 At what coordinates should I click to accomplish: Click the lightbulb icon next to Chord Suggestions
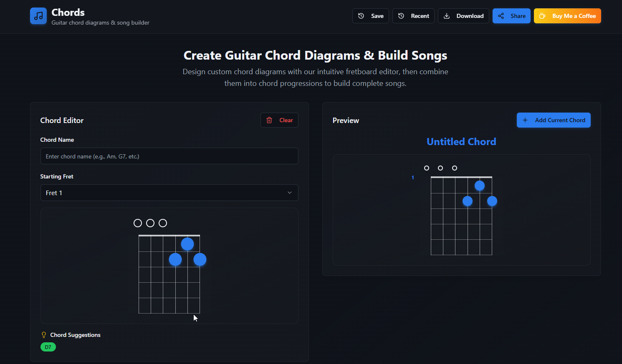pos(43,334)
